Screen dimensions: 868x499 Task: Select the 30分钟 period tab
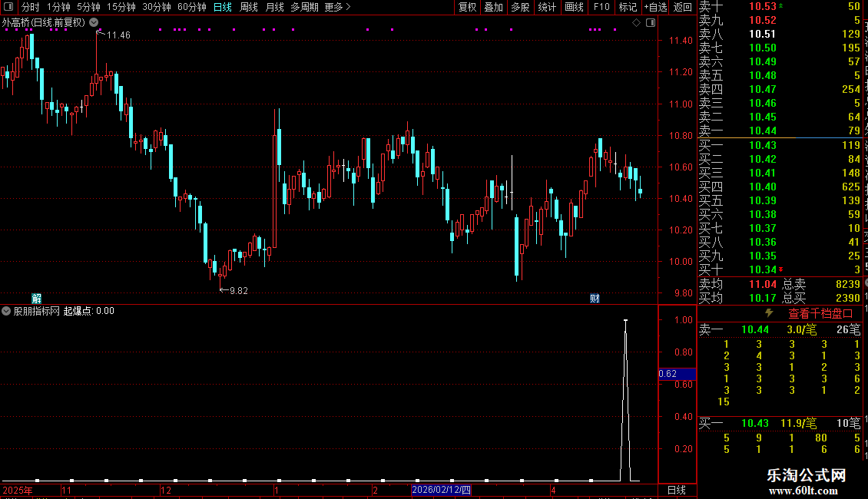tap(157, 7)
